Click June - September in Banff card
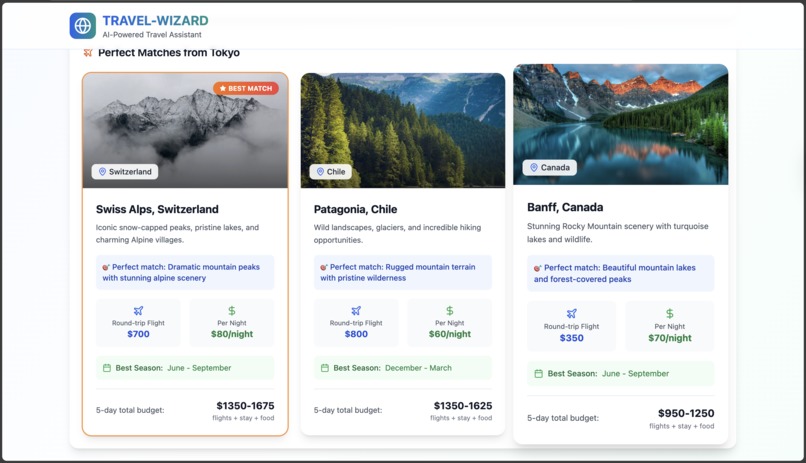This screenshot has width=806, height=463. (x=635, y=374)
